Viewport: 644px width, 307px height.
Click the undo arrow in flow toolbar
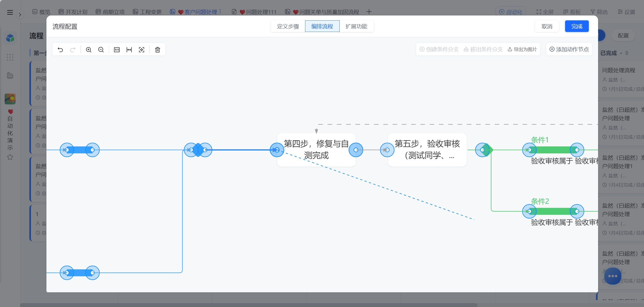pos(60,49)
